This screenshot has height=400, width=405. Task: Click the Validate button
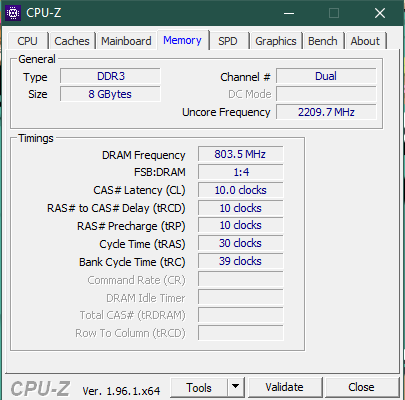[x=284, y=387]
